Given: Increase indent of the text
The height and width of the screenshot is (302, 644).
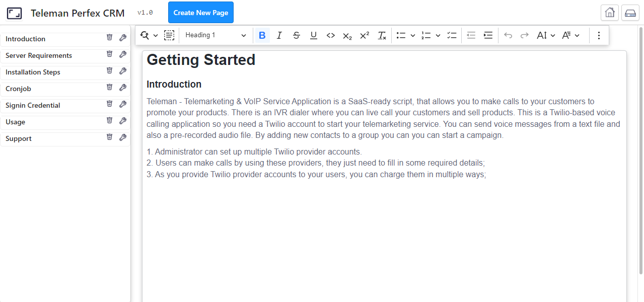Looking at the screenshot, I should click(x=488, y=35).
